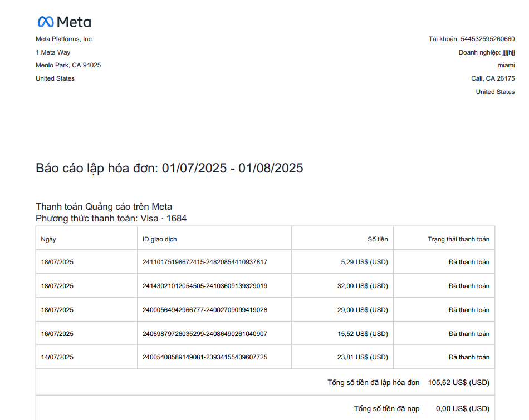Click payment method "Visa · 1684" line
The width and height of the screenshot is (529, 420).
tap(111, 219)
